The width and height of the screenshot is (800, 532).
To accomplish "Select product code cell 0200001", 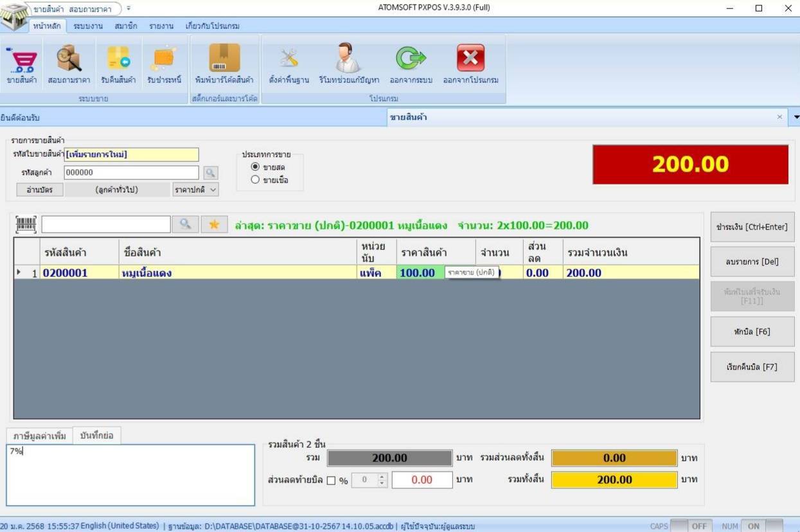I will point(80,272).
